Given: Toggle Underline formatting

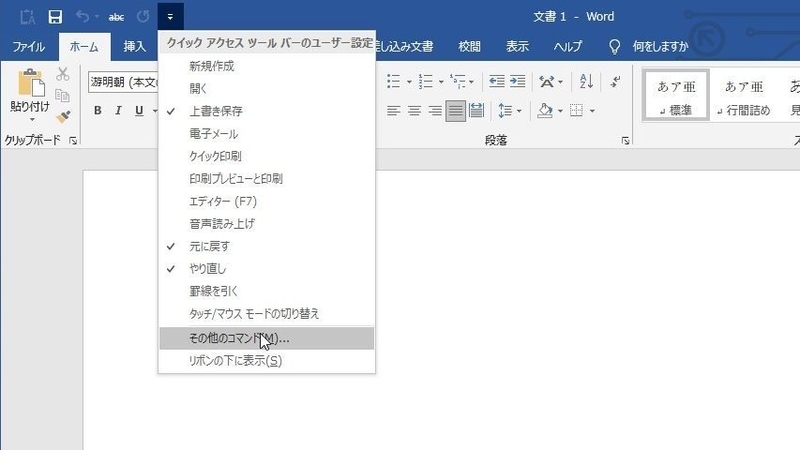Looking at the screenshot, I should point(139,111).
